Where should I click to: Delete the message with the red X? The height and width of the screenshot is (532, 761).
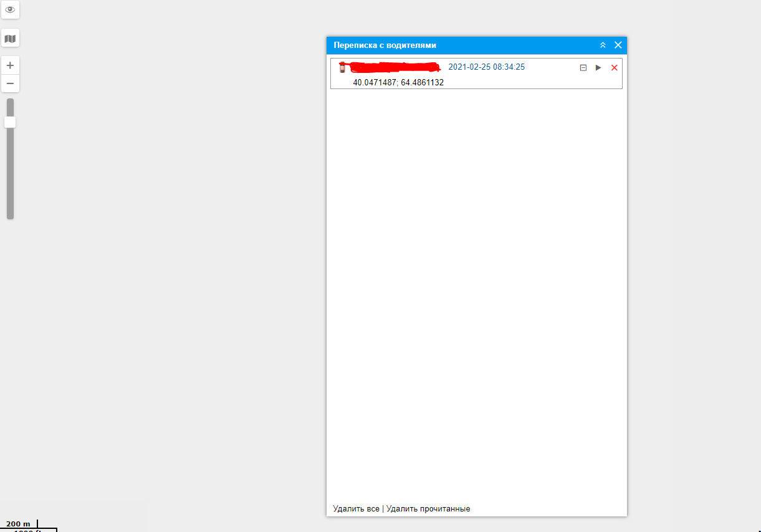[x=614, y=68]
